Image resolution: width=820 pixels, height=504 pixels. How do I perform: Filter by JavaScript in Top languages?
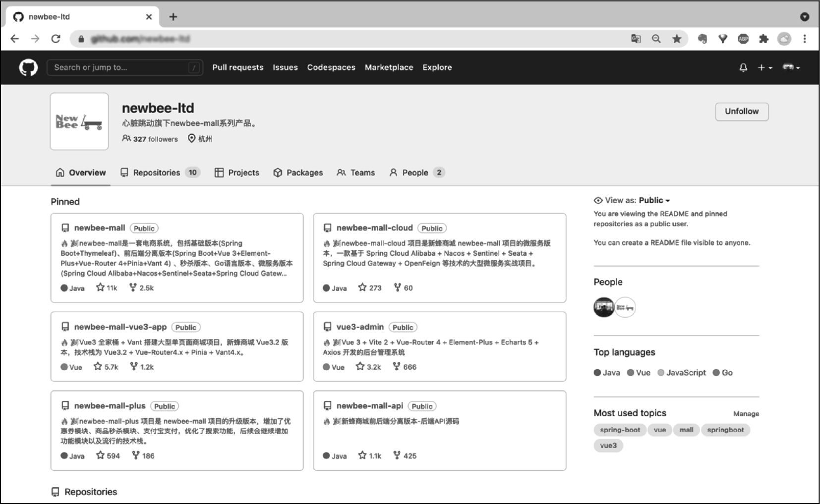(x=682, y=373)
